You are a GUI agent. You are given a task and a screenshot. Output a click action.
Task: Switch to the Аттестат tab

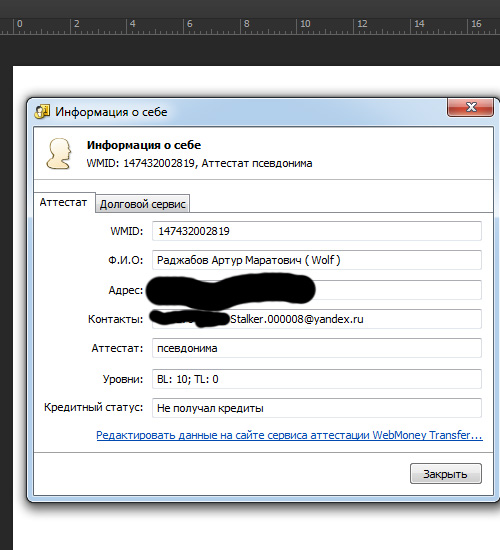(x=64, y=202)
